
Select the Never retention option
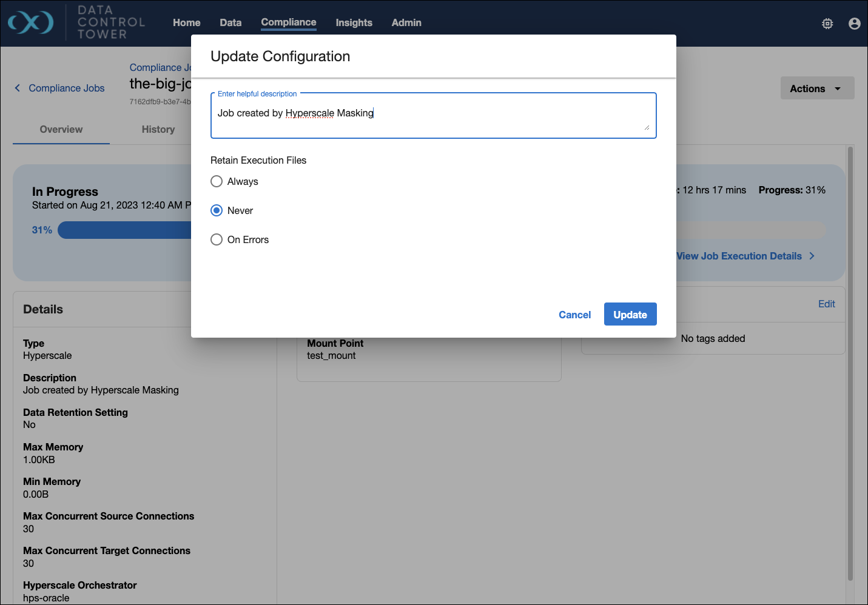pyautogui.click(x=217, y=210)
